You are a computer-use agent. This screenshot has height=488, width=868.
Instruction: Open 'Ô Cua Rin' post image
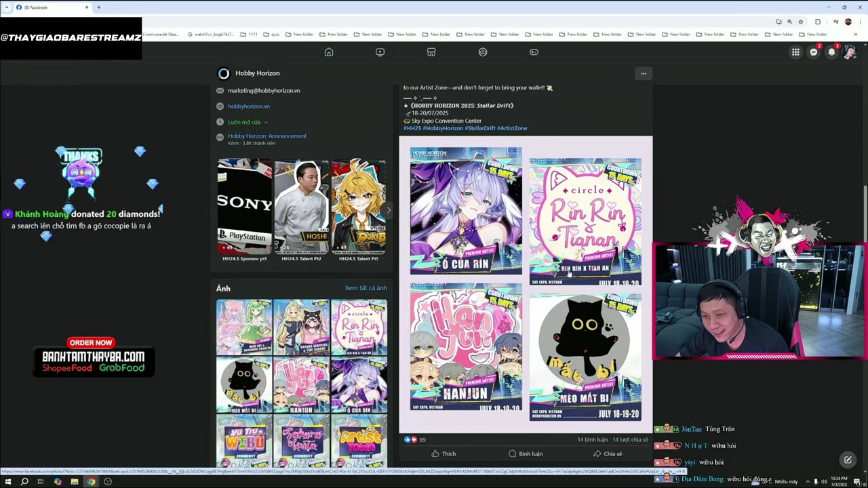(x=466, y=211)
